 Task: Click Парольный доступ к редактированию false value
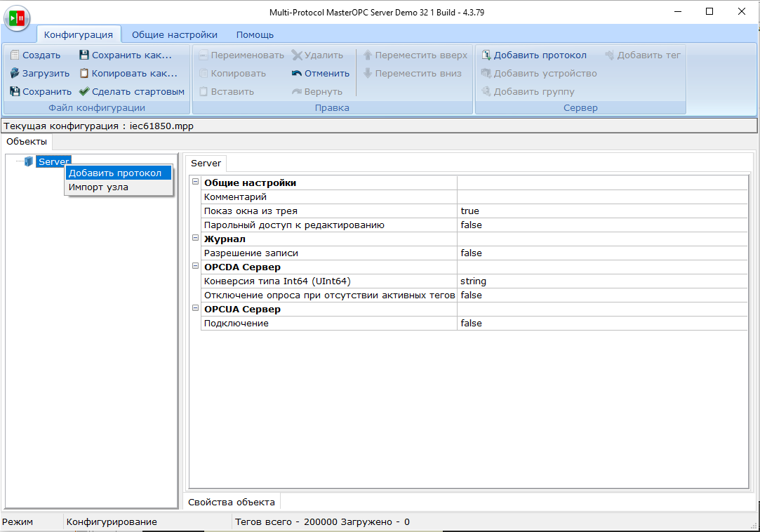(x=471, y=225)
